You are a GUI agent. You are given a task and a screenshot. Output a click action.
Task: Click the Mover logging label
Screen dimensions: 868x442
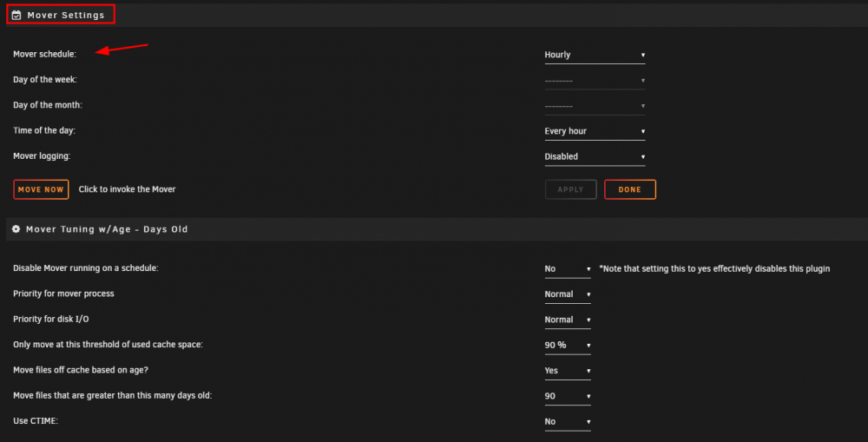click(x=42, y=155)
